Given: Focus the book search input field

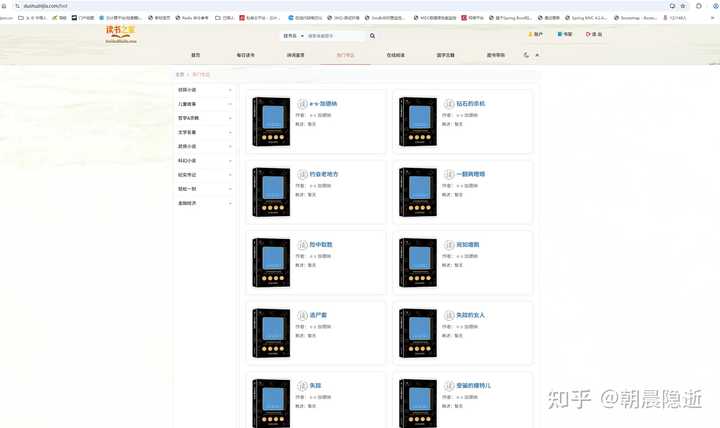Looking at the screenshot, I should tap(336, 36).
